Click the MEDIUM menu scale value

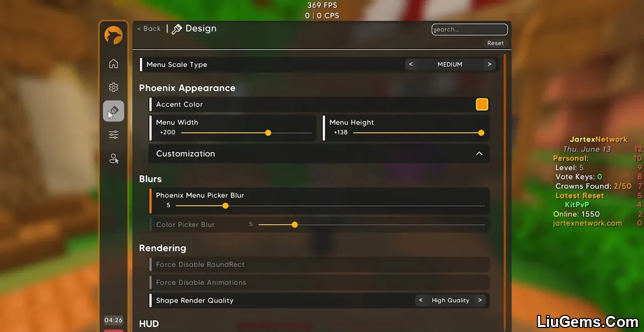point(450,64)
